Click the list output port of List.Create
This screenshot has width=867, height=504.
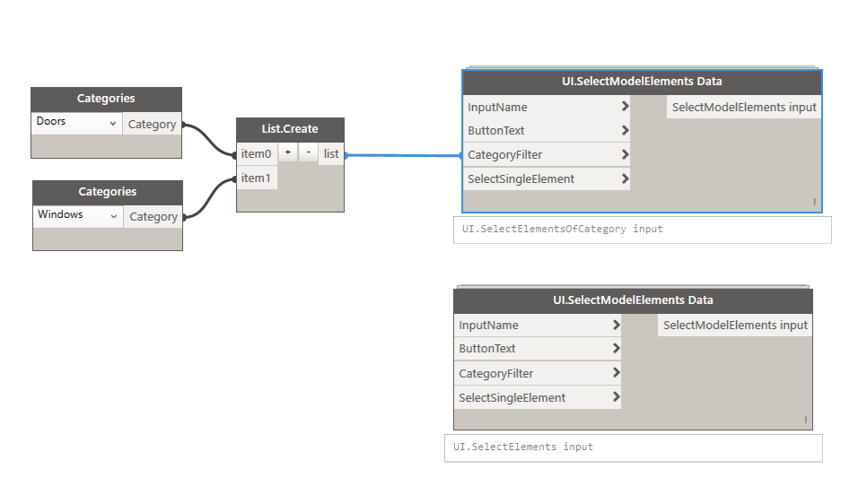[x=331, y=154]
